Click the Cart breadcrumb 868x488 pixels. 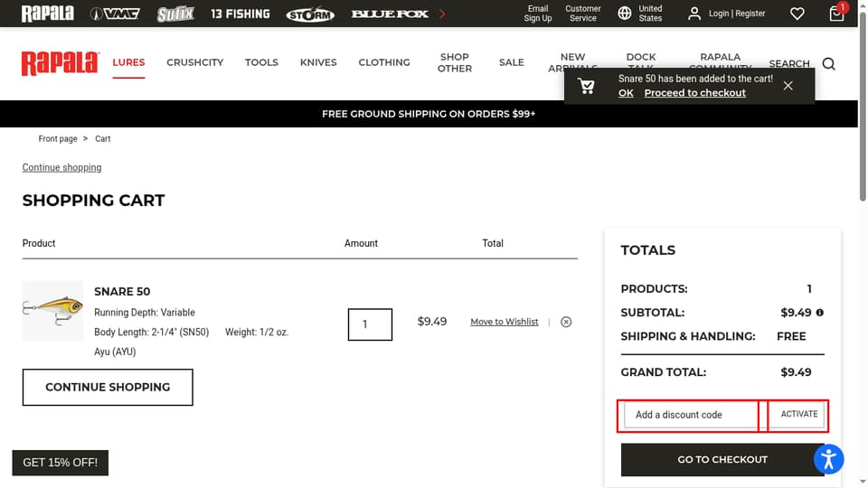point(102,139)
